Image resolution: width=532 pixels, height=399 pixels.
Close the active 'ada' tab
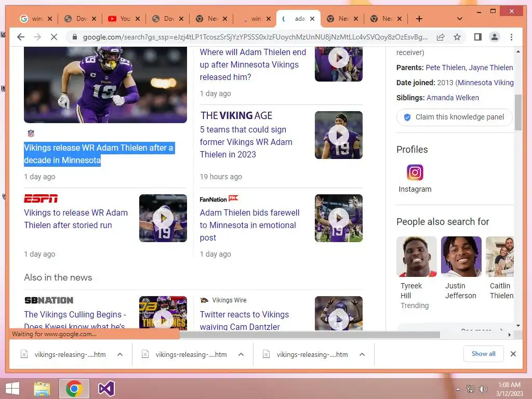312,19
